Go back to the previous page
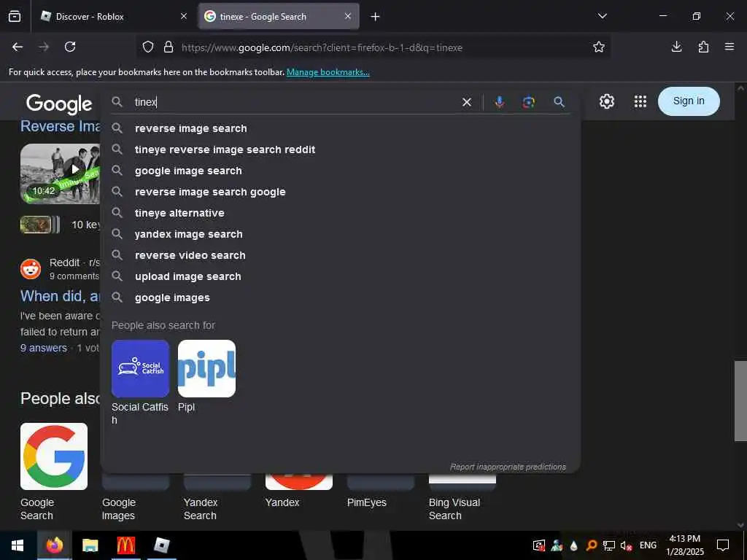Viewport: 747px width, 560px height. pyautogui.click(x=18, y=47)
